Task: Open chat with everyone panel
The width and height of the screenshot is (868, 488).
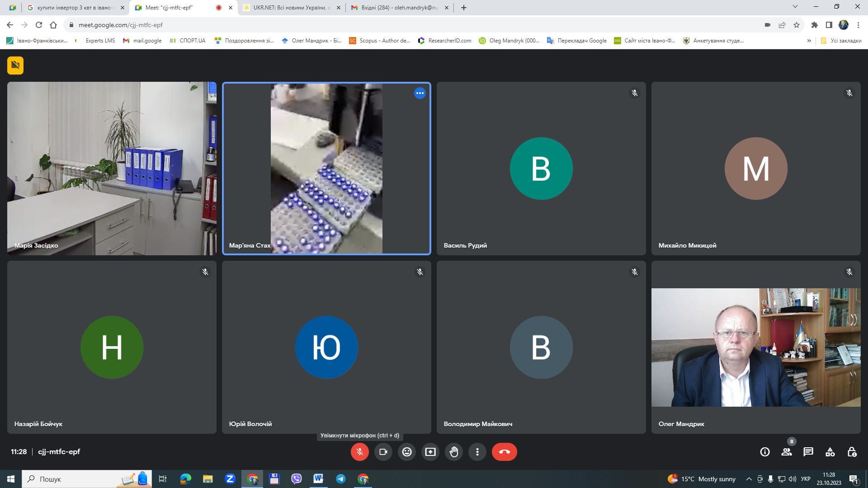Action: (808, 452)
